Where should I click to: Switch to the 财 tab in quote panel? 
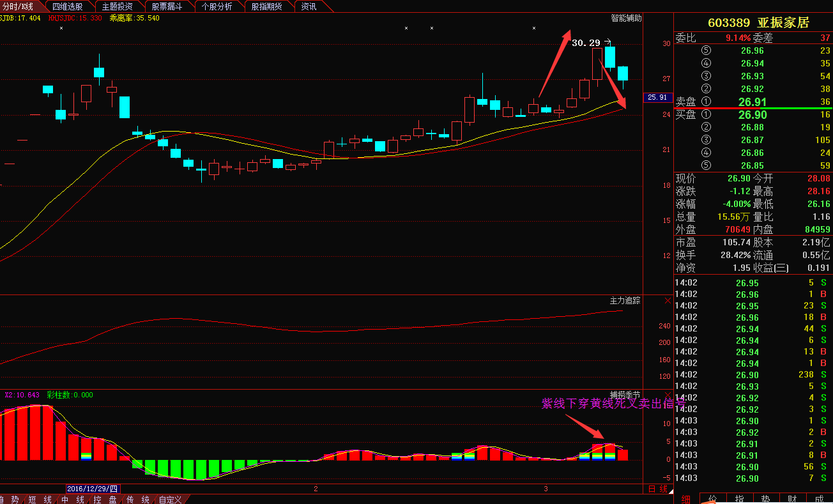pyautogui.click(x=792, y=499)
